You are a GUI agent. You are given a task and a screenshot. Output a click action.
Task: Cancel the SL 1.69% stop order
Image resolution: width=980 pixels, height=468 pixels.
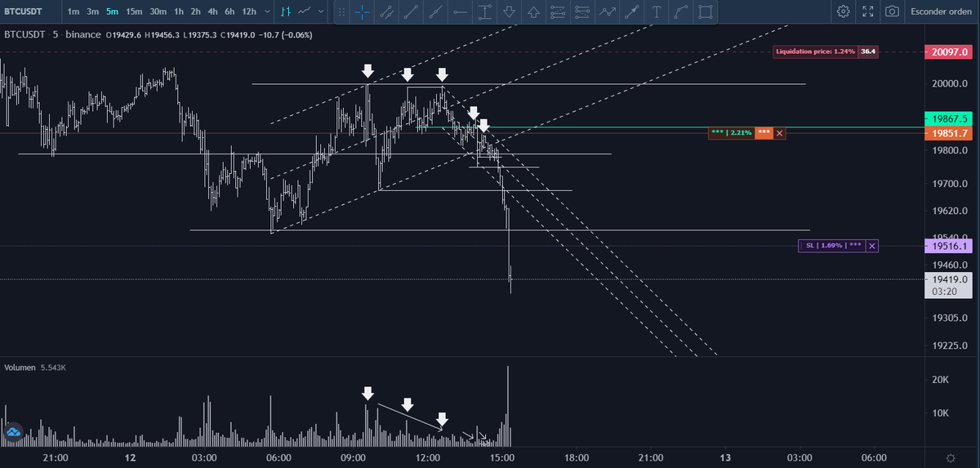(x=871, y=245)
